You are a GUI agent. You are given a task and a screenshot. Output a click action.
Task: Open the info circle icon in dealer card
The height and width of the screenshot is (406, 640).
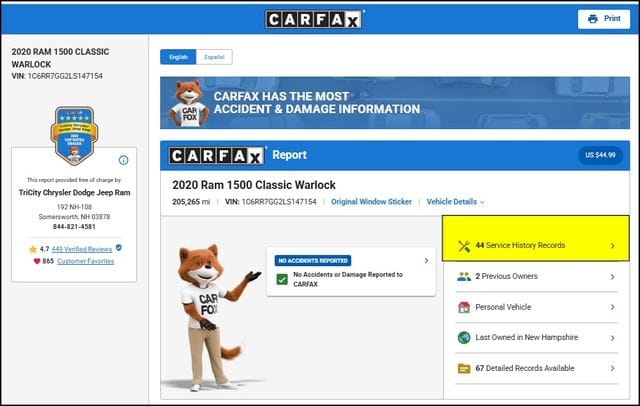pyautogui.click(x=123, y=160)
